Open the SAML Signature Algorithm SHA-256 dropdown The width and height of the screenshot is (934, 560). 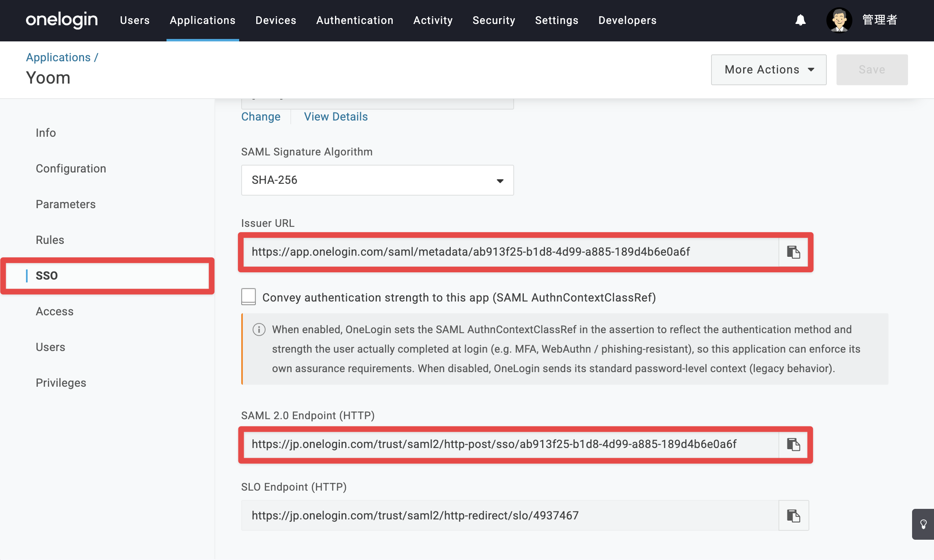377,180
